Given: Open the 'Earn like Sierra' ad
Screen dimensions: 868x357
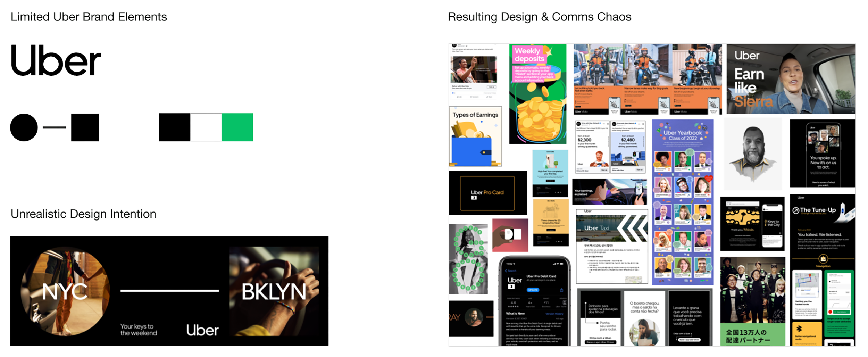Looking at the screenshot, I should coord(791,79).
